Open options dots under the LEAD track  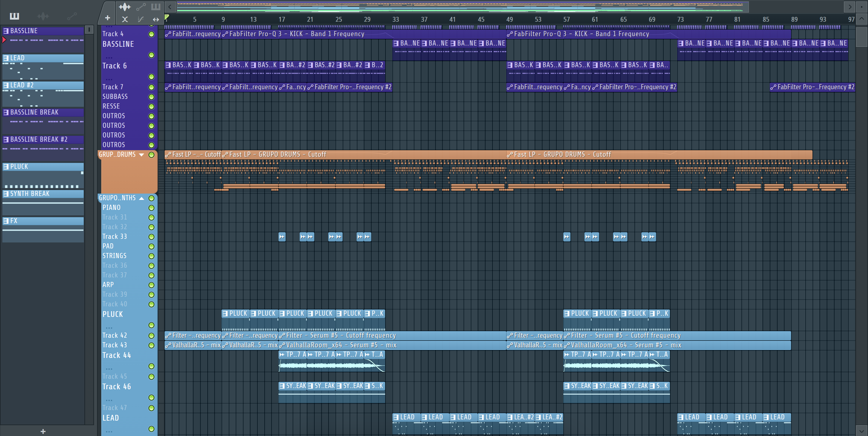point(109,431)
